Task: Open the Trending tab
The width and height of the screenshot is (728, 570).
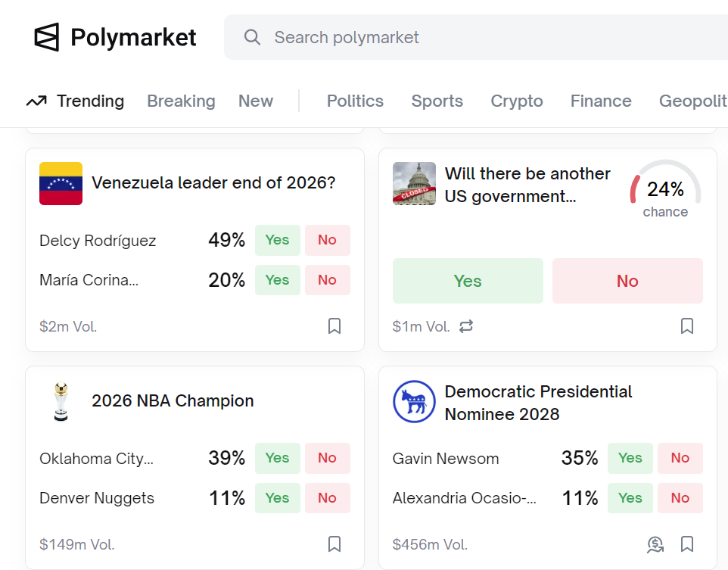Action: 76,101
